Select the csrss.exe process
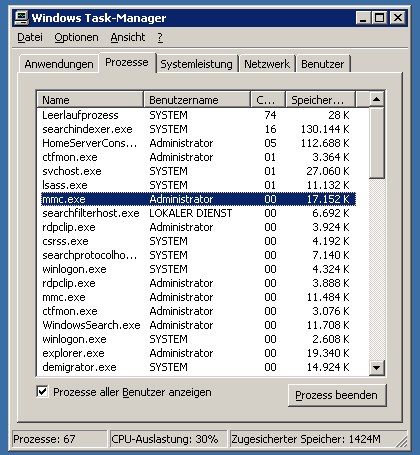The image size is (420, 455). pos(198,241)
